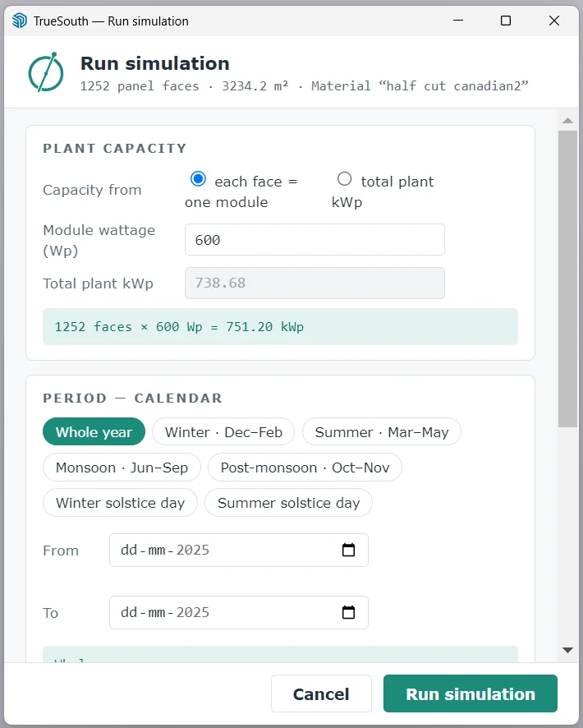The height and width of the screenshot is (728, 583).
Task: Pick the Summer solstice day preset
Action: (x=288, y=502)
